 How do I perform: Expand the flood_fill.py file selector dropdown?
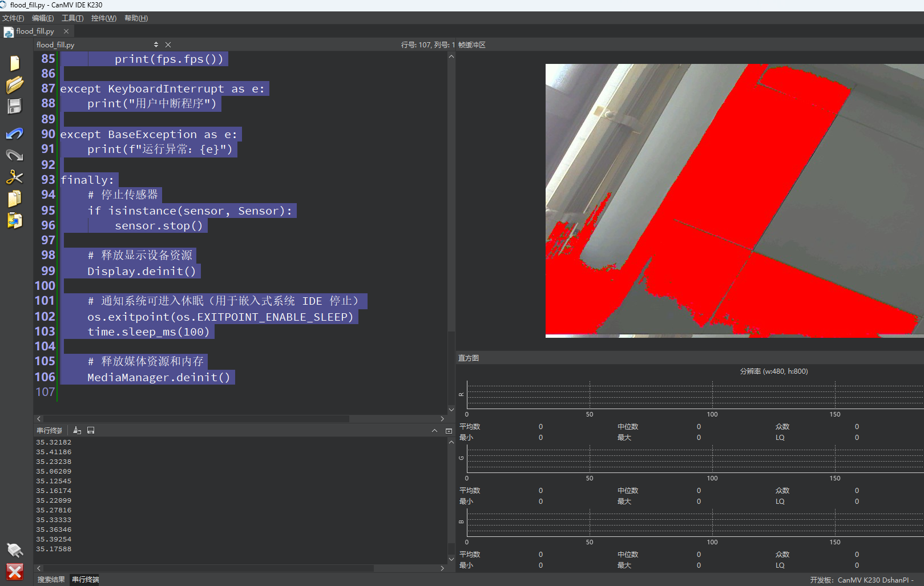pyautogui.click(x=156, y=45)
